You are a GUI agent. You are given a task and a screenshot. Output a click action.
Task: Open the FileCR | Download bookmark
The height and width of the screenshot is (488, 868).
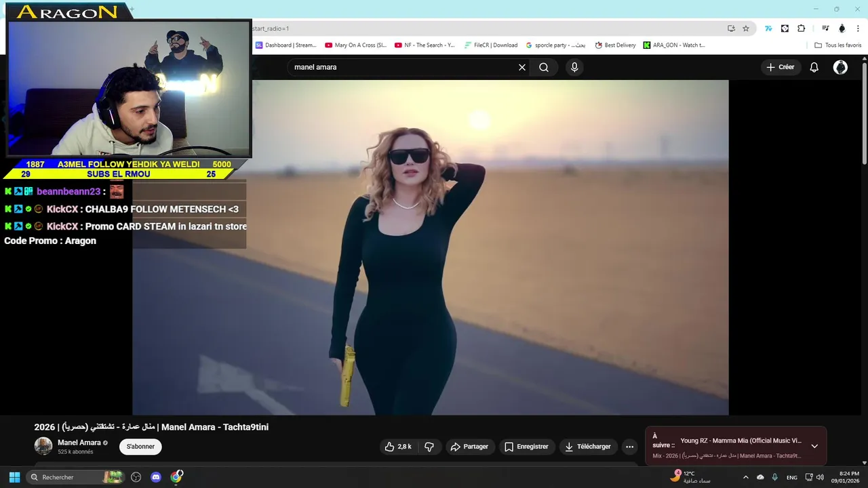click(x=491, y=45)
